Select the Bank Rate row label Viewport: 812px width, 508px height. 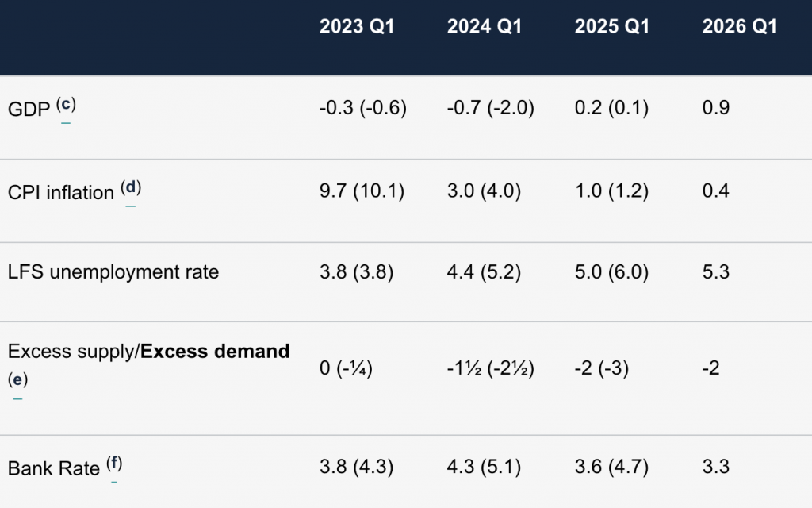[54, 468]
